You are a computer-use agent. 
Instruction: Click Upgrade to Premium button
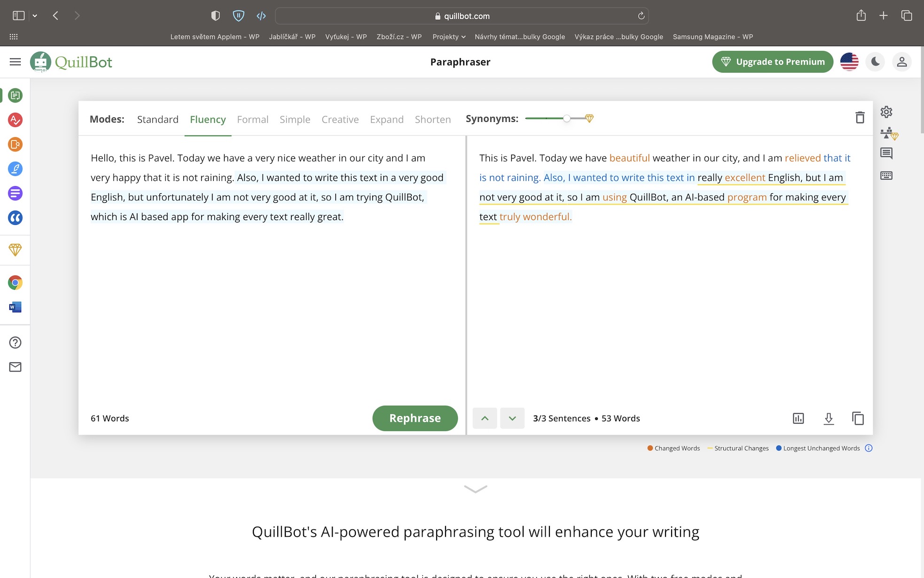tap(772, 62)
